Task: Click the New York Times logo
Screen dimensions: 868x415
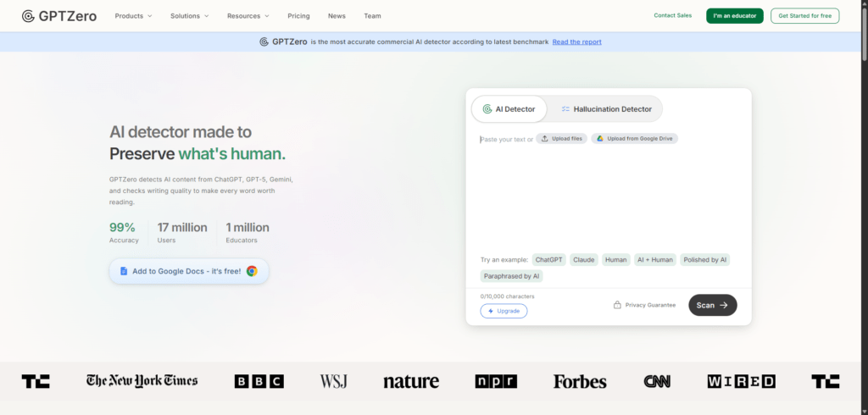Action: pos(142,380)
